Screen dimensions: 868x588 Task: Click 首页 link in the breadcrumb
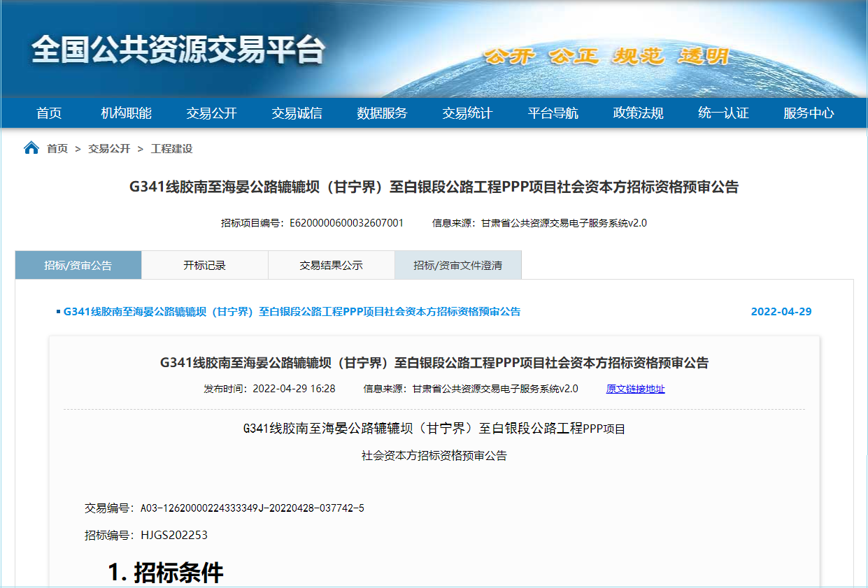[x=57, y=149]
